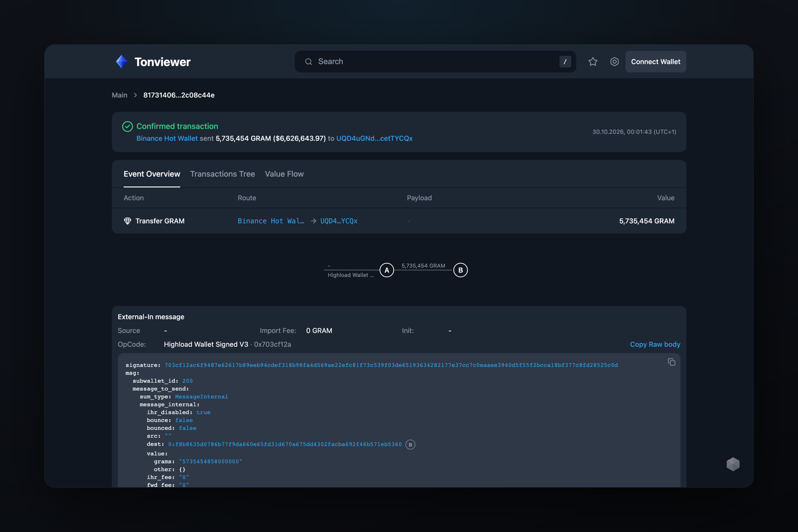Click timestamp 30.10.2026, 00:01:43
Screen dimensions: 798x532
pyautogui.click(x=634, y=132)
